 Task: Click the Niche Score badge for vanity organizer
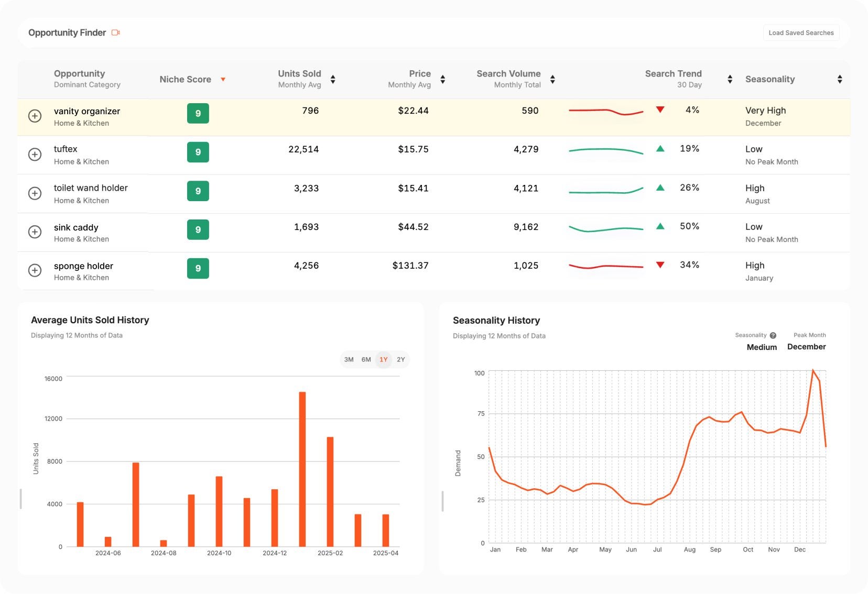click(x=198, y=114)
